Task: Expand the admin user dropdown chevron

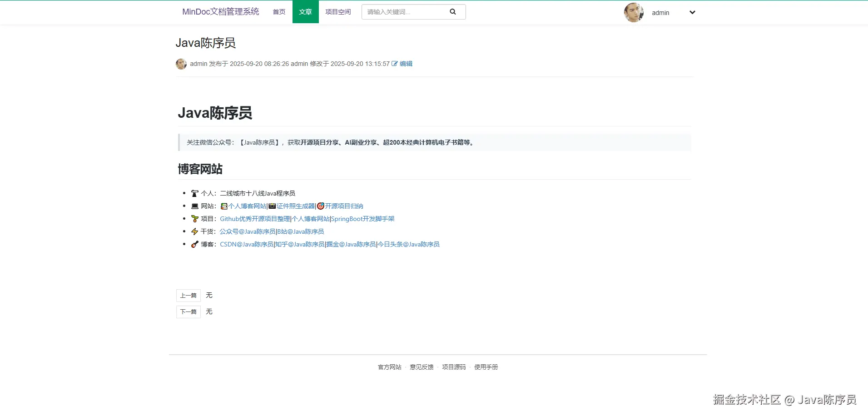Action: 692,12
